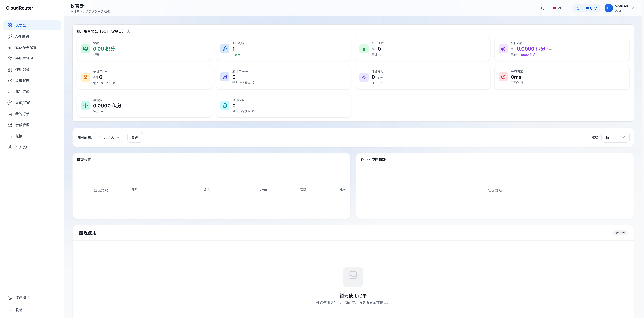This screenshot has width=644, height=318.
Task: Expand the 按天 granularity dropdown
Action: point(615,137)
